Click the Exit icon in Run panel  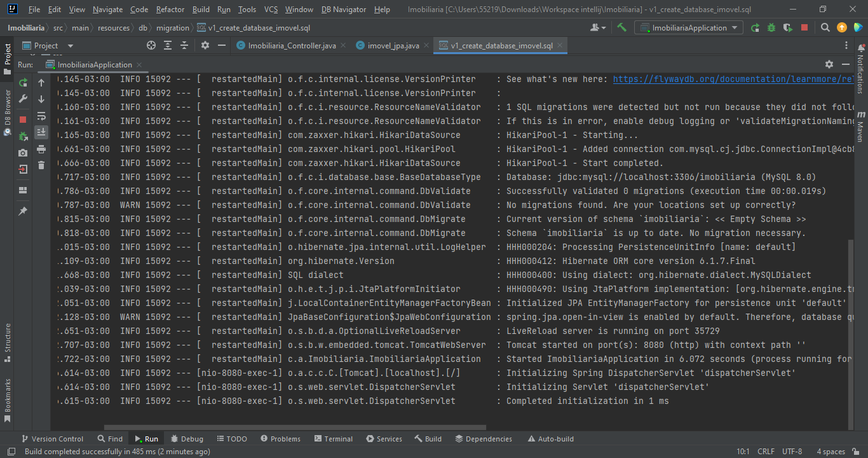click(23, 169)
